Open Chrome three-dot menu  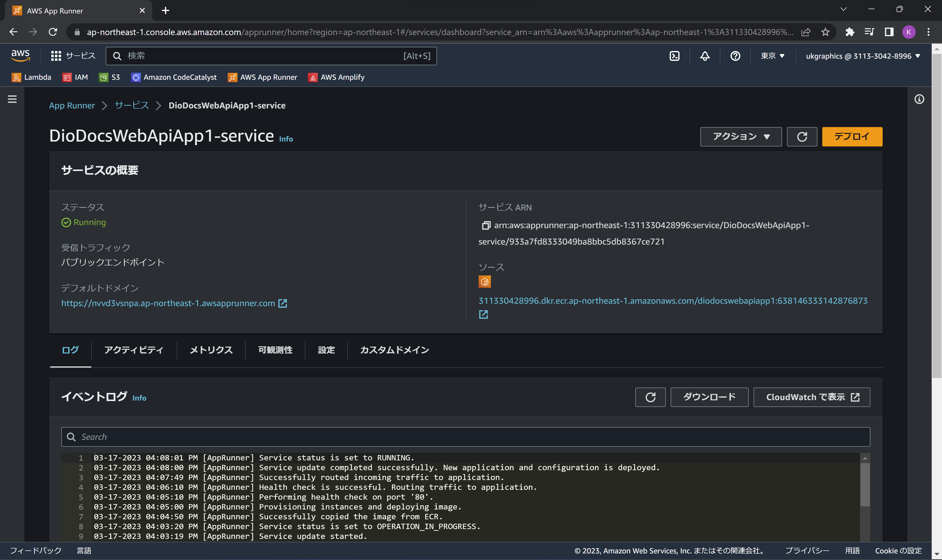pyautogui.click(x=928, y=32)
